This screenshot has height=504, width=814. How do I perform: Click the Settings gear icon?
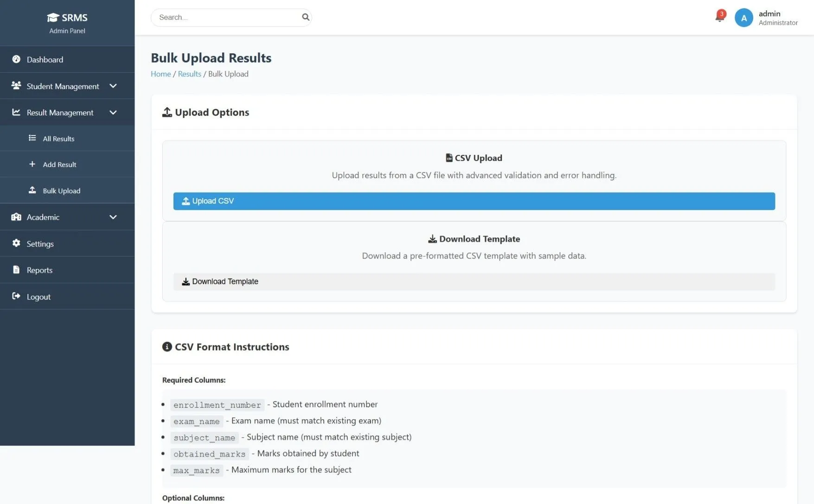16,243
